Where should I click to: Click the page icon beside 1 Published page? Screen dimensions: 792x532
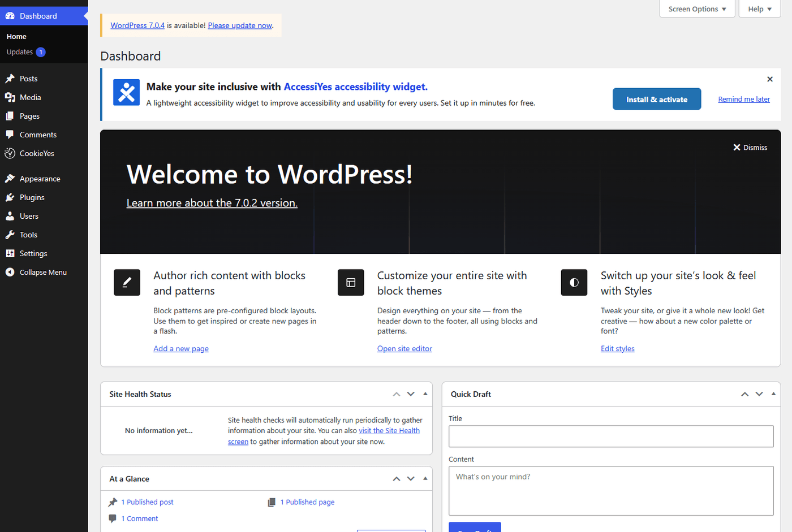[272, 502]
